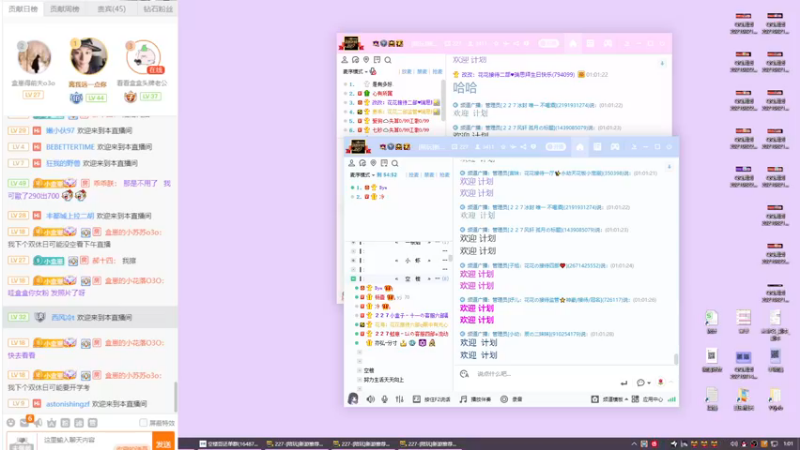Click the taskbar clock
The height and width of the screenshot is (450, 800).
pos(788,444)
